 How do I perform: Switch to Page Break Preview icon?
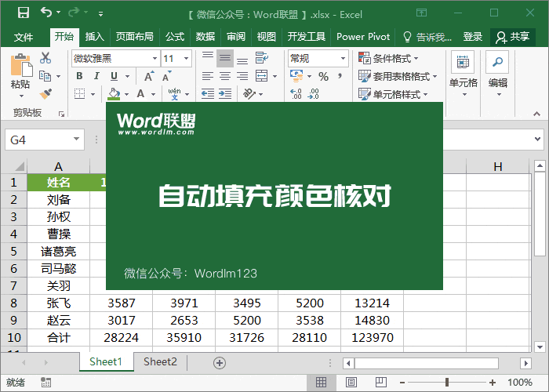[x=380, y=382]
